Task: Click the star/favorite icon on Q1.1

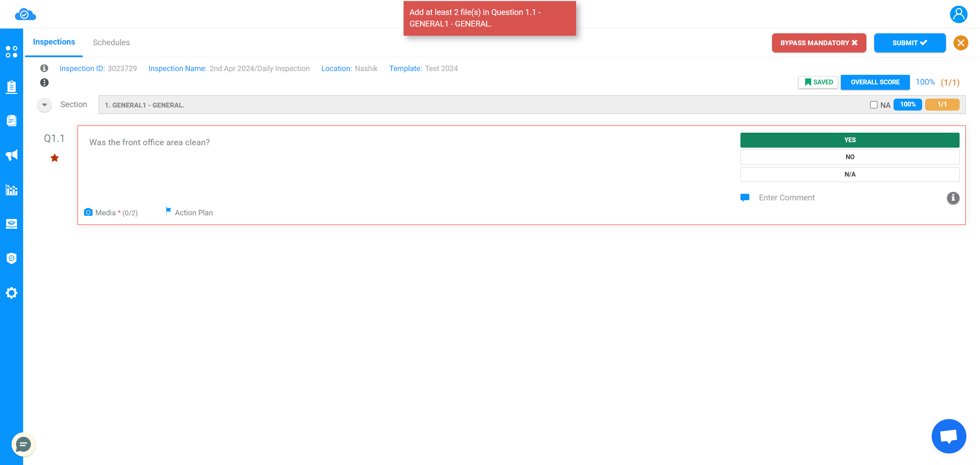Action: [x=55, y=158]
